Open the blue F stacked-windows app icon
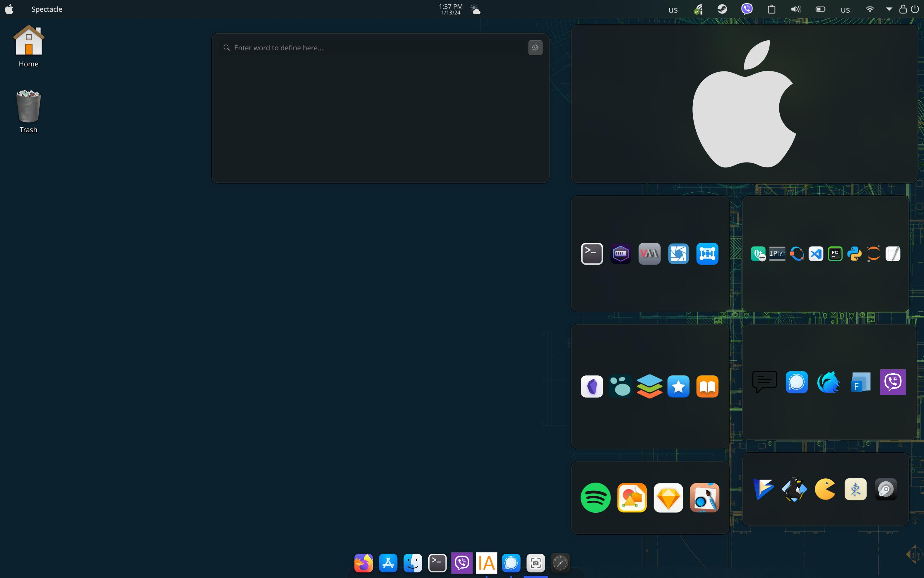 pos(861,381)
